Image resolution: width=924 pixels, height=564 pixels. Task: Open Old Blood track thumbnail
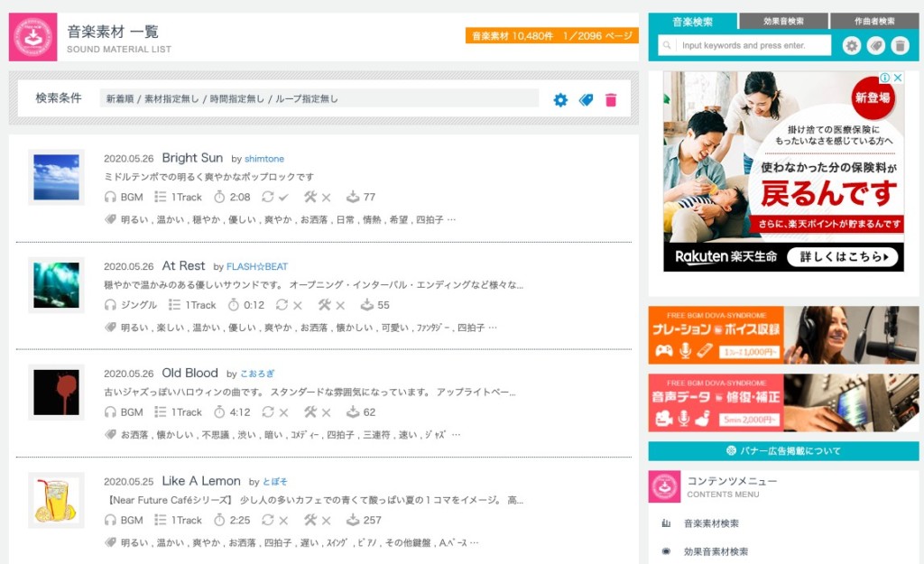pos(56,393)
